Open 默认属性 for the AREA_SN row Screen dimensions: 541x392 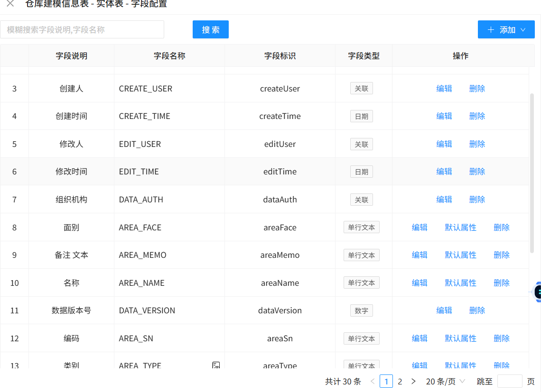pos(460,338)
